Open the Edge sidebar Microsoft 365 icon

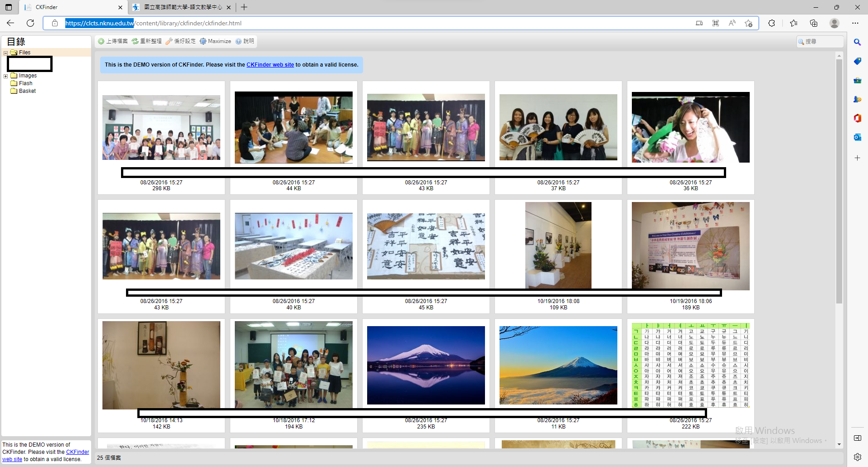(857, 118)
